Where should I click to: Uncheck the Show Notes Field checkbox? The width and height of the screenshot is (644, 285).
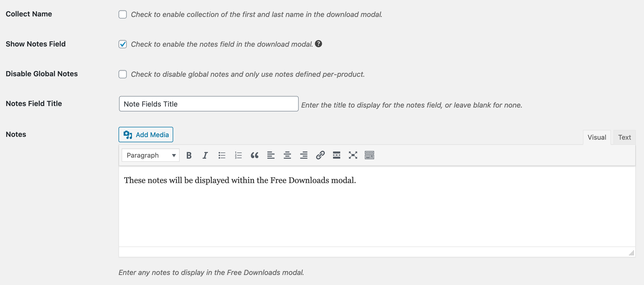[x=123, y=44]
